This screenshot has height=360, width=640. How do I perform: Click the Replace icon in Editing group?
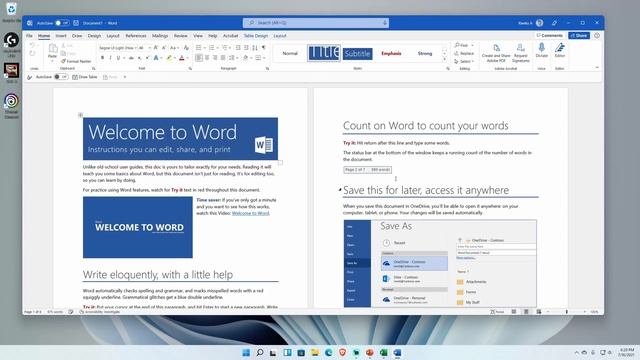[464, 53]
